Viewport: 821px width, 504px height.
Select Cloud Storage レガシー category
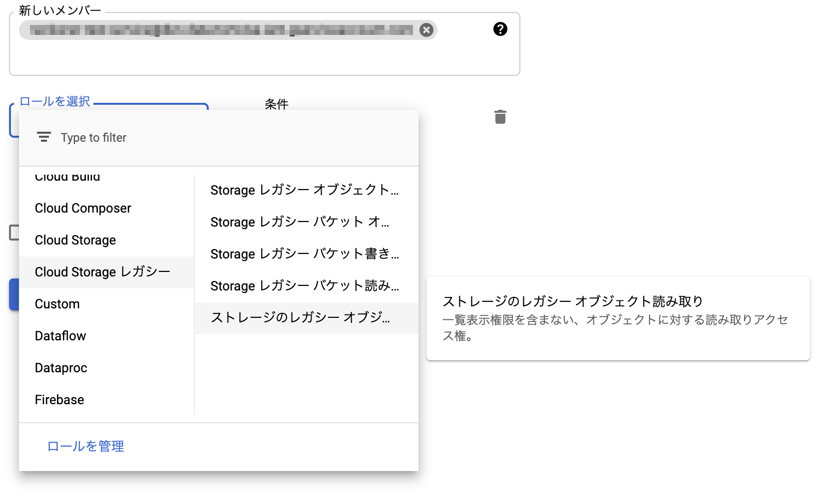106,272
